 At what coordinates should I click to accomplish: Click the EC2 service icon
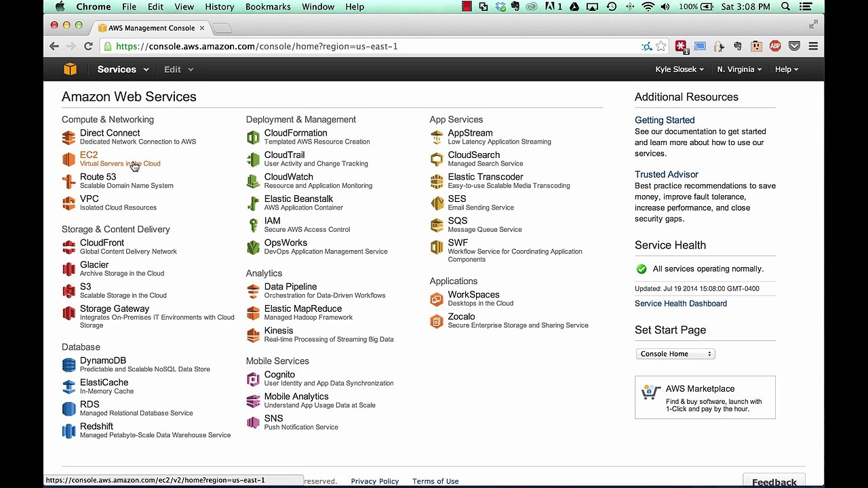click(68, 159)
